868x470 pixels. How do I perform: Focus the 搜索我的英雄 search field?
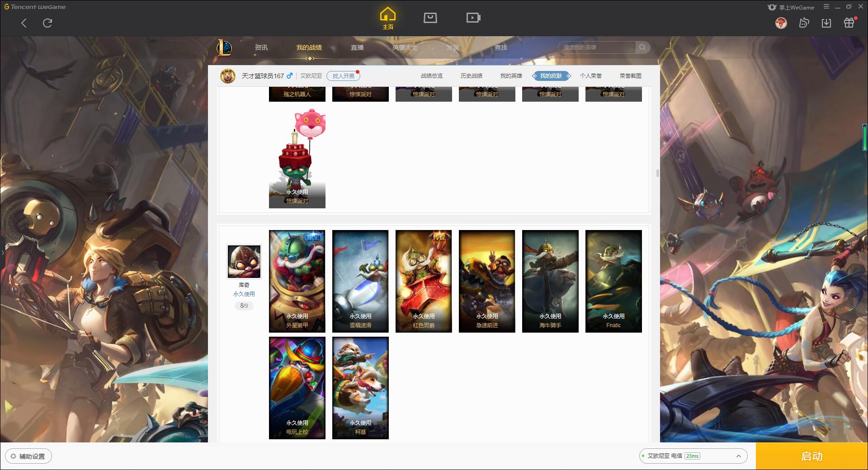point(598,47)
